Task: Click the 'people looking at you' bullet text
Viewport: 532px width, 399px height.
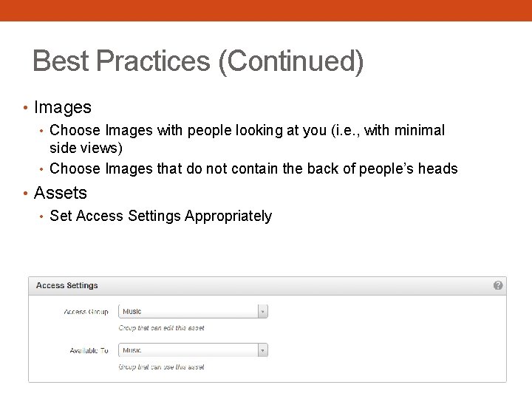Action: [247, 130]
